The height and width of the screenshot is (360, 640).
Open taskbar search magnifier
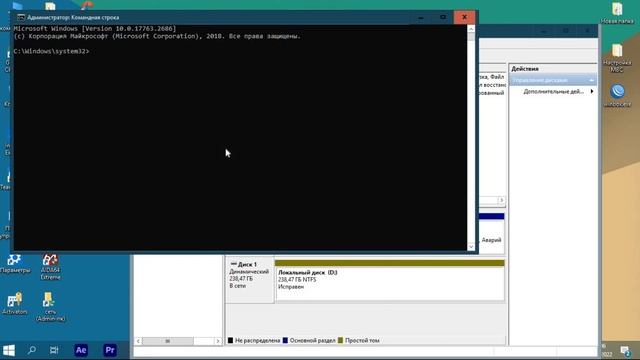click(x=31, y=350)
